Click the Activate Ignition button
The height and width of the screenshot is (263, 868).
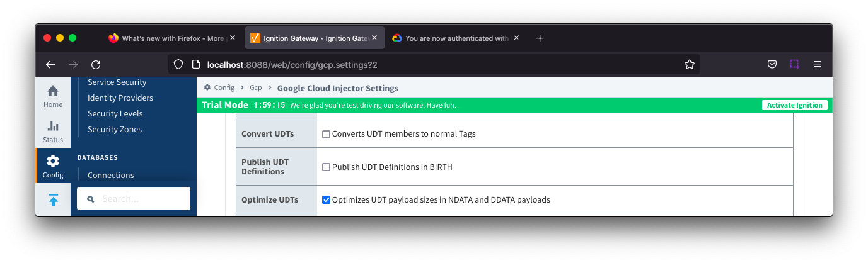[794, 105]
